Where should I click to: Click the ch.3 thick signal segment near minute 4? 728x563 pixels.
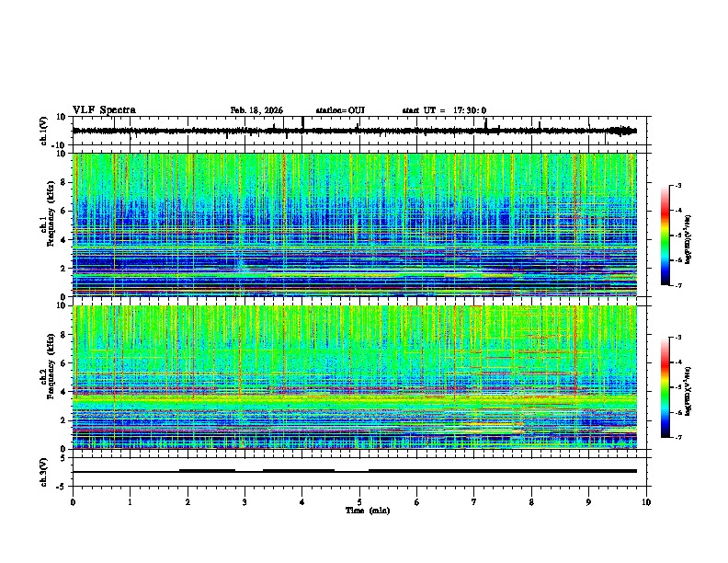click(x=299, y=471)
